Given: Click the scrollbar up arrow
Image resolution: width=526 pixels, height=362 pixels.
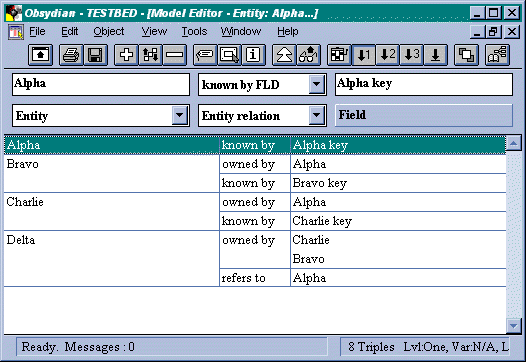Looking at the screenshot, I should [514, 144].
